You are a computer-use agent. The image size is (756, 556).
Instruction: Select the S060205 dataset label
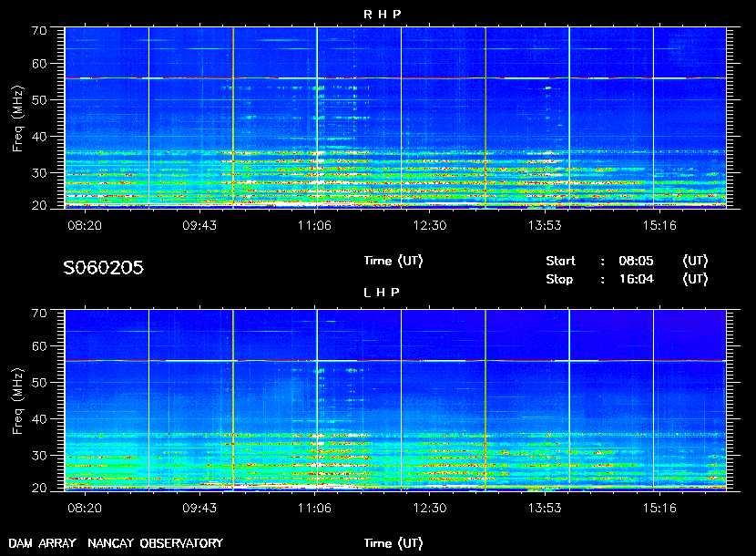tap(103, 268)
